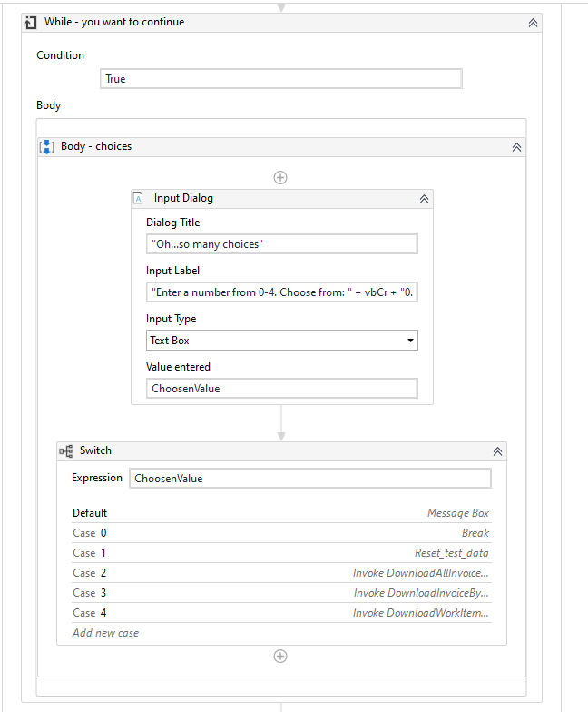
Task: Collapse the Switch activity
Action: [x=497, y=451]
